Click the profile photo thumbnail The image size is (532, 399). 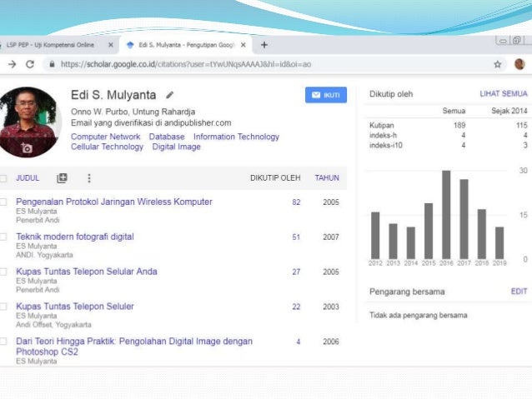[x=29, y=122]
